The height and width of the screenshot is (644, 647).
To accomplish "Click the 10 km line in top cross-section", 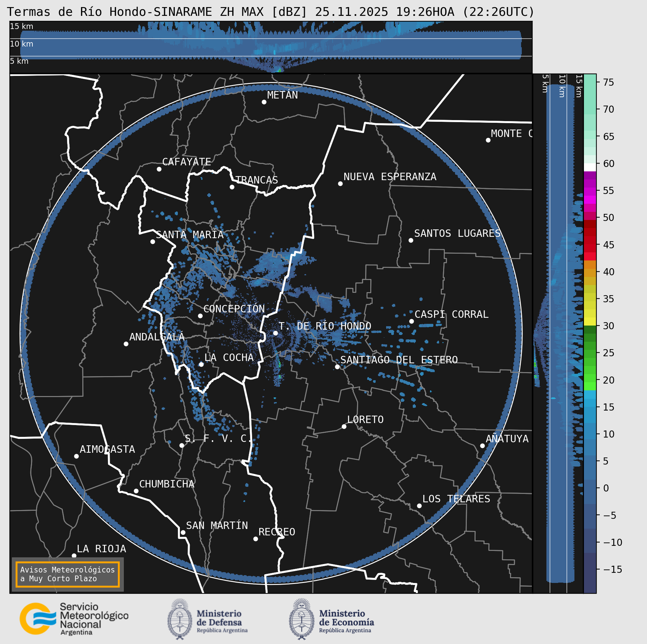I will tap(271, 39).
